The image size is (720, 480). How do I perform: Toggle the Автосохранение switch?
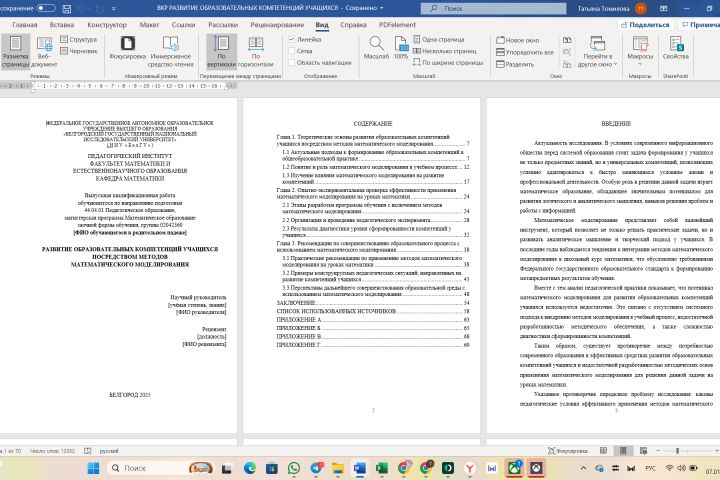[x=45, y=8]
